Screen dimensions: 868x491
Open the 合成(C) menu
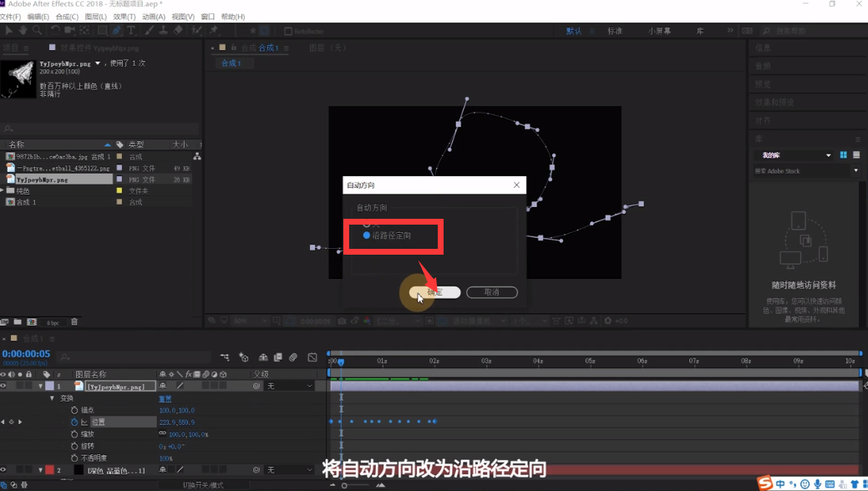[x=67, y=17]
